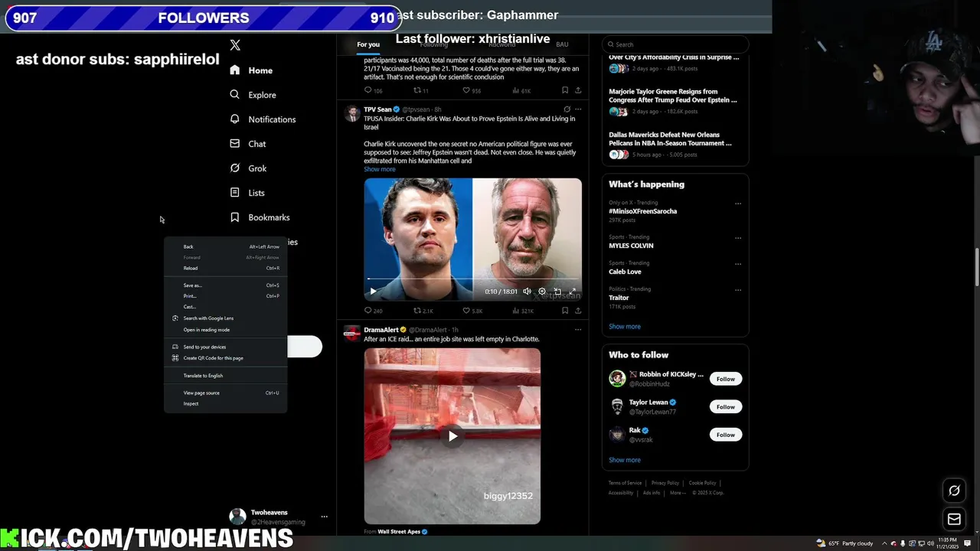Select Search with Google Lens
This screenshot has width=980, height=551.
(225, 318)
